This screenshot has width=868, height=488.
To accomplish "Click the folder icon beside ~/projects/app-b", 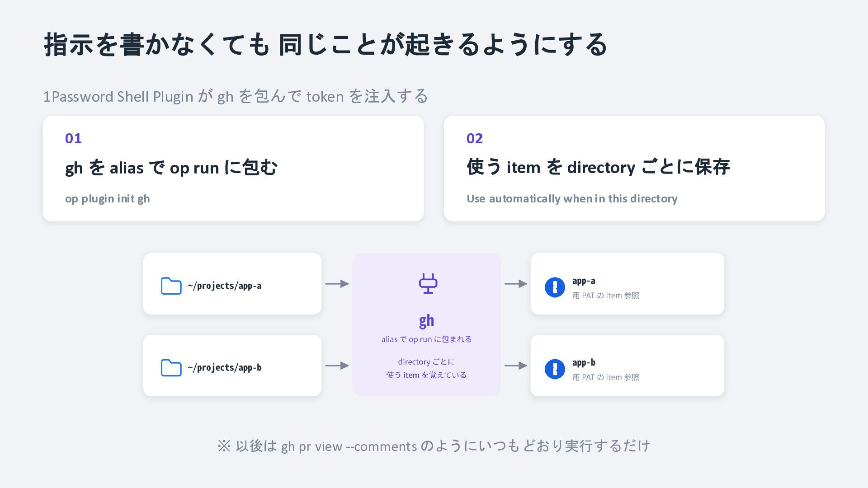I will (171, 368).
